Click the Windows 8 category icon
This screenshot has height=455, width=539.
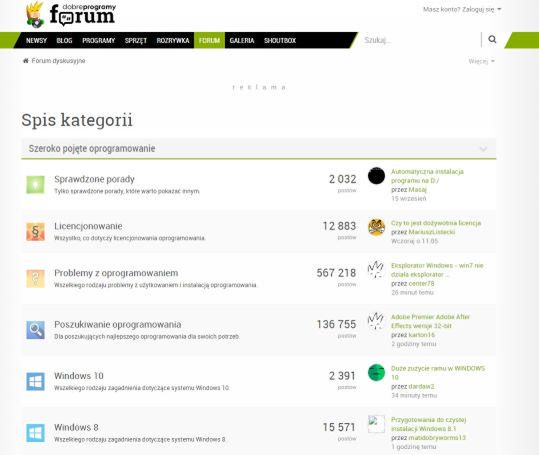[35, 433]
